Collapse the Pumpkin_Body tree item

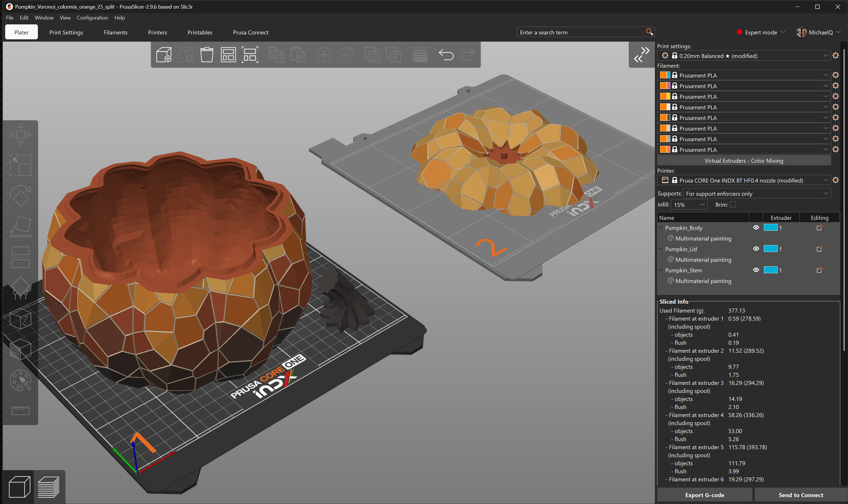point(661,228)
